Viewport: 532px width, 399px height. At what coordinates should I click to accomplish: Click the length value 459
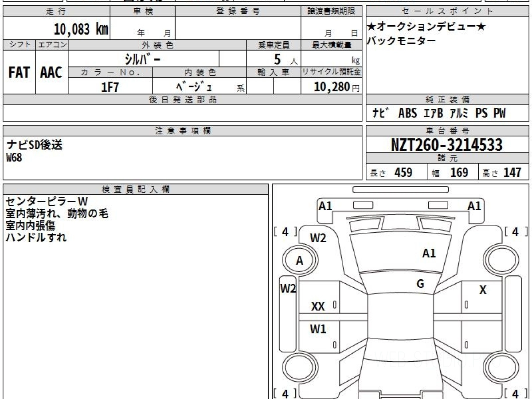(x=403, y=172)
